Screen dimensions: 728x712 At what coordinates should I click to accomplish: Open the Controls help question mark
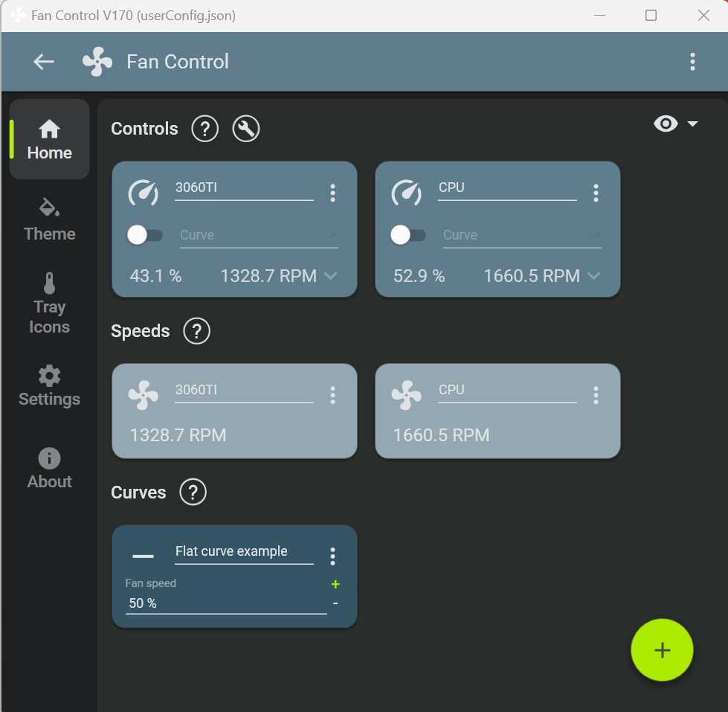[x=204, y=129]
